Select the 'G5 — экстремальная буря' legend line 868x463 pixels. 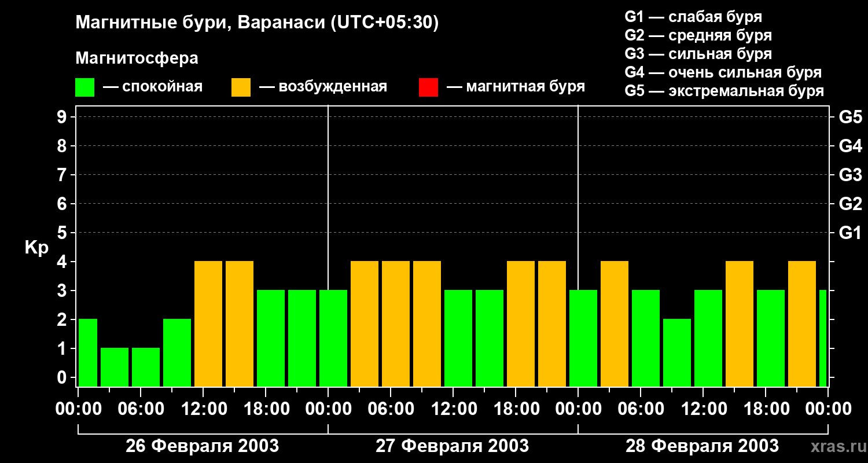click(724, 91)
